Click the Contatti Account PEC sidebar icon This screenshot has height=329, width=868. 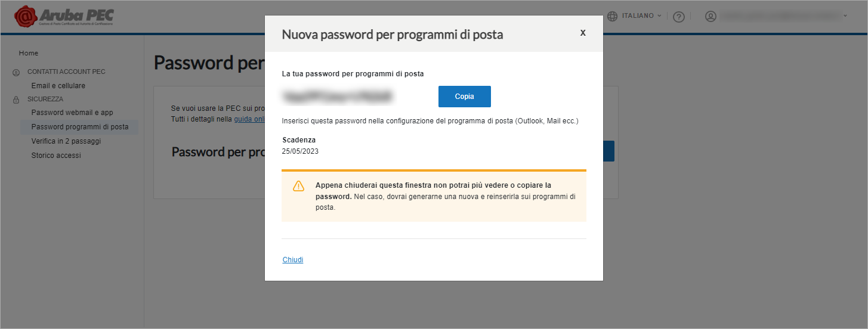click(x=16, y=72)
